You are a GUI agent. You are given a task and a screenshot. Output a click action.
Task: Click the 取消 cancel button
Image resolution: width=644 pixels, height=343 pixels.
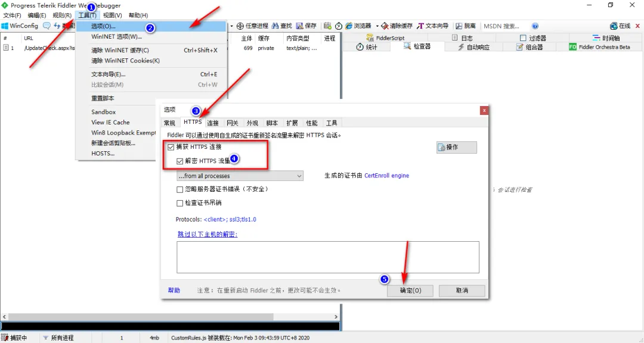(x=462, y=291)
